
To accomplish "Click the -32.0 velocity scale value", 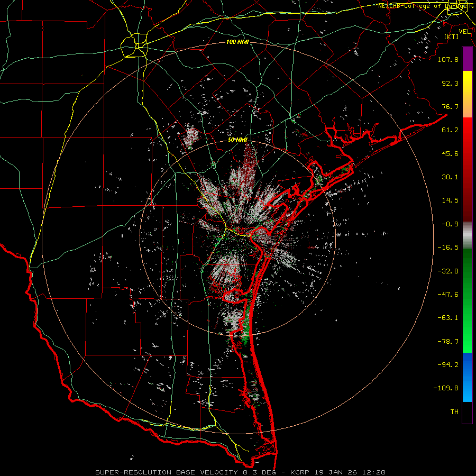I will click(448, 271).
